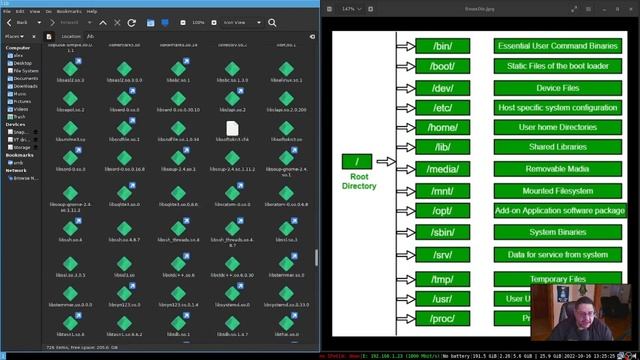Close the Places side pane
640x360 pixels.
tap(34, 36)
